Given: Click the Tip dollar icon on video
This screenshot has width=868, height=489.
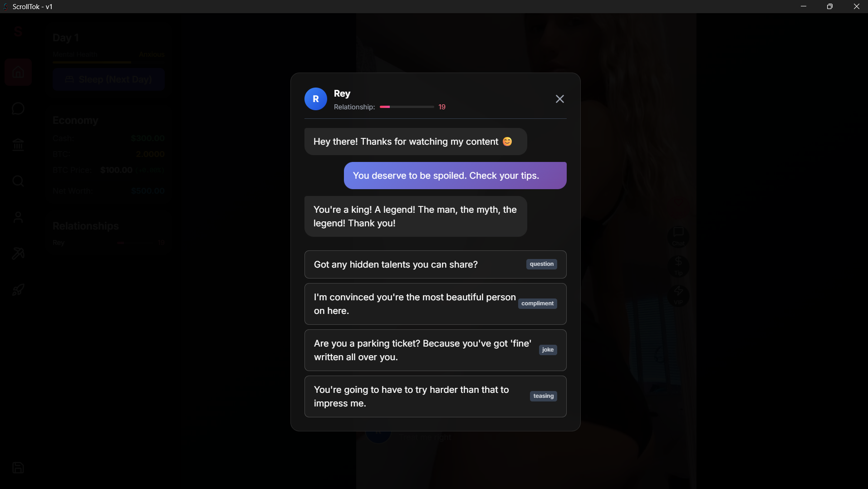Looking at the screenshot, I should point(678,266).
